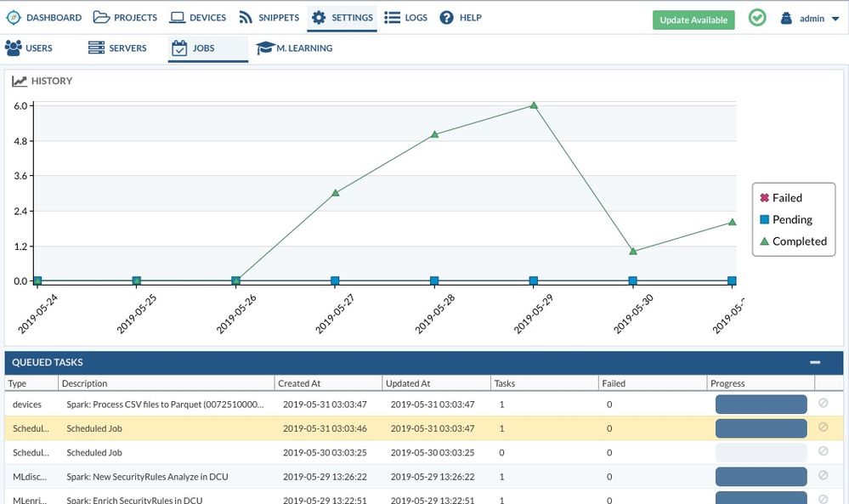Select the completed data point for 2019-05-29
This screenshot has width=849, height=504.
click(x=534, y=105)
